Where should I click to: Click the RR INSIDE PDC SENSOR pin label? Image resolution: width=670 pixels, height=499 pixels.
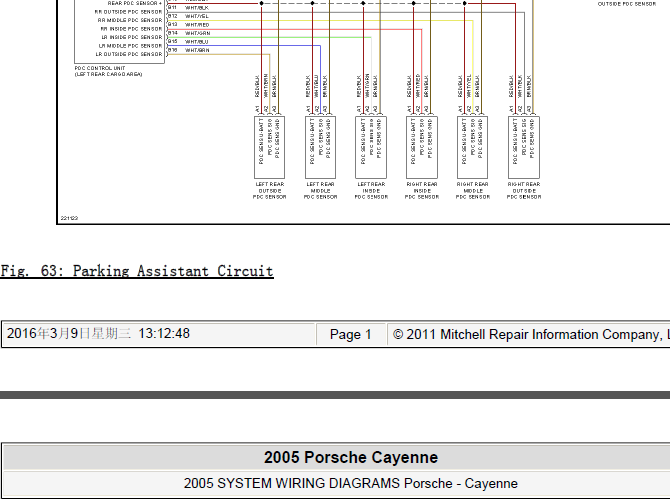(131, 29)
